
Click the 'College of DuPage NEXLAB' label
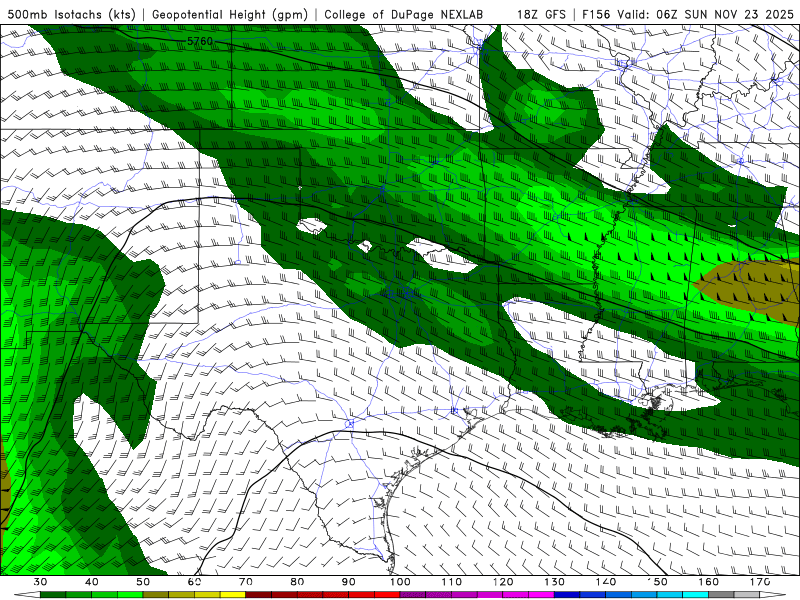[x=403, y=14]
